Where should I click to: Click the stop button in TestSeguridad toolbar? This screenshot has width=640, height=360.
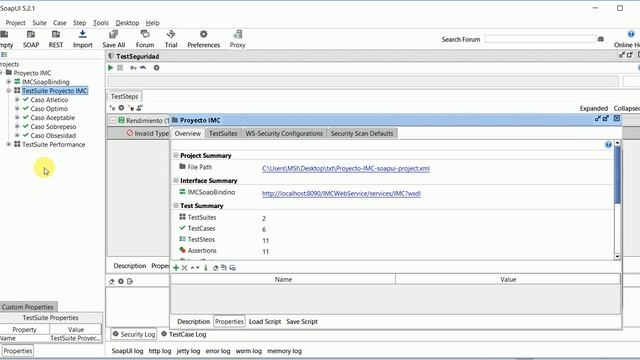point(120,68)
